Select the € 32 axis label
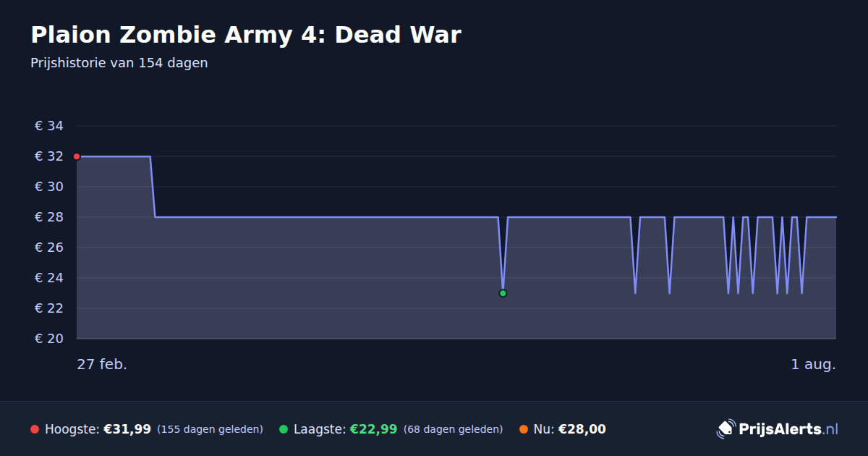This screenshot has width=868, height=456. pos(49,156)
